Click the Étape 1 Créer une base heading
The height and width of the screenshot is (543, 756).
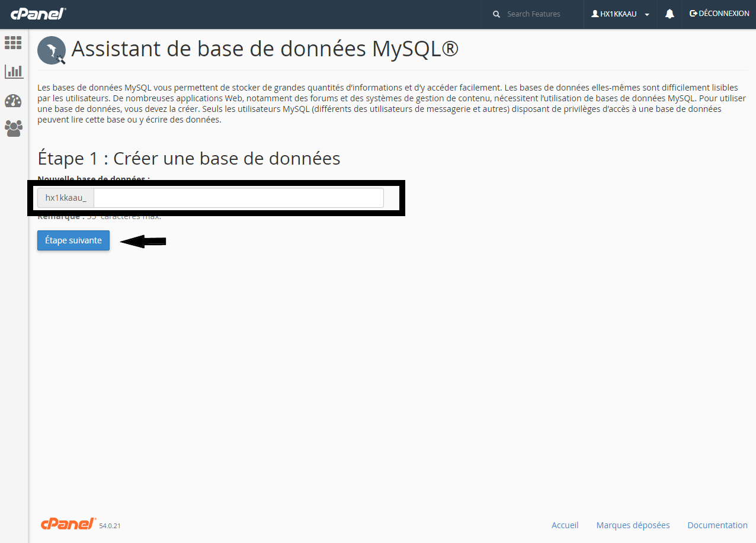click(189, 158)
